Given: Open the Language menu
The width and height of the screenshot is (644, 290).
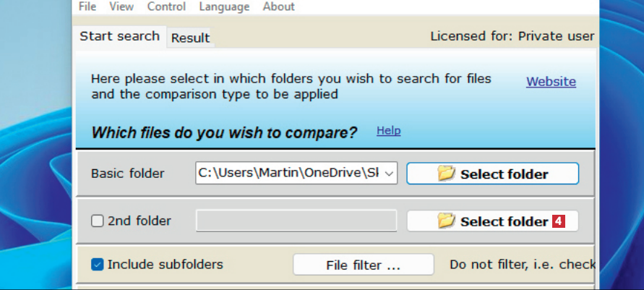Looking at the screenshot, I should point(224,7).
